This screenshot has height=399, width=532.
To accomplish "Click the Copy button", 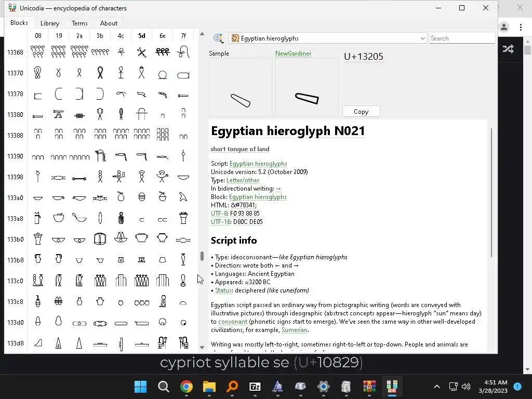I will pos(361,112).
